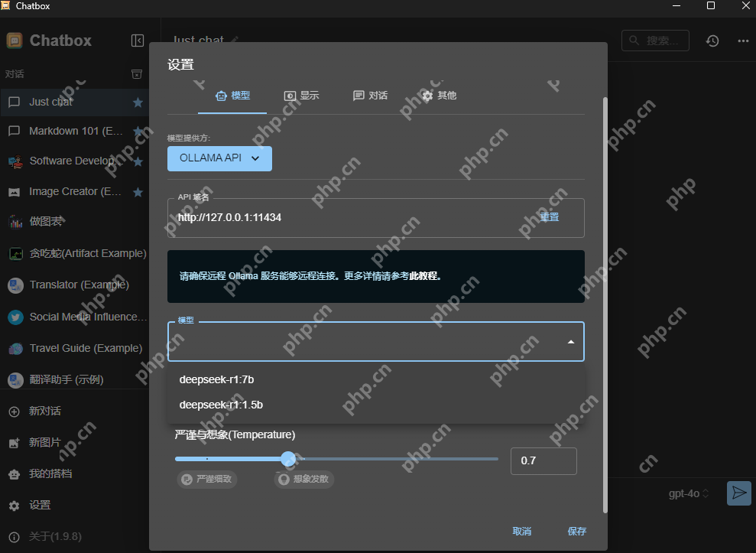Click the Travel Guide globe icon
756x553 pixels.
15,349
